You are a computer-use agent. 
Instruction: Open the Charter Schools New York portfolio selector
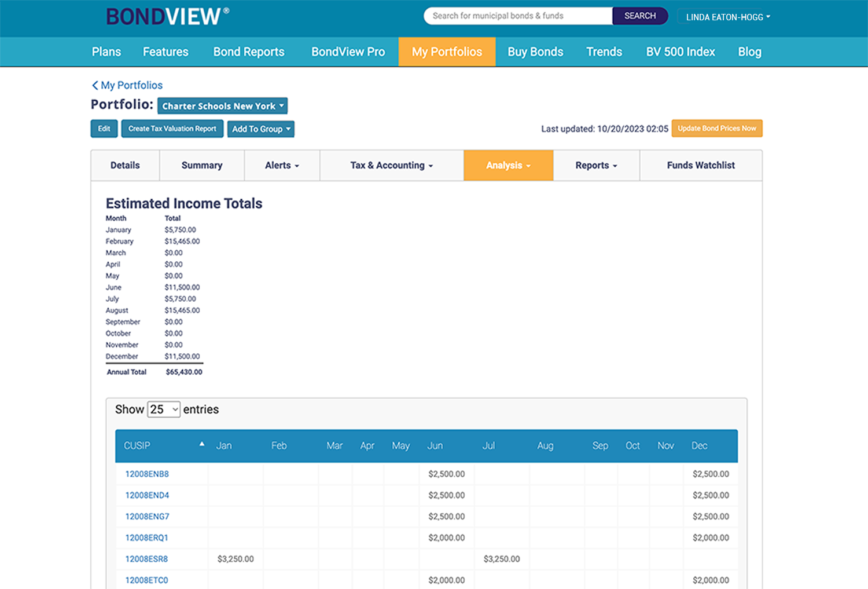tap(222, 106)
